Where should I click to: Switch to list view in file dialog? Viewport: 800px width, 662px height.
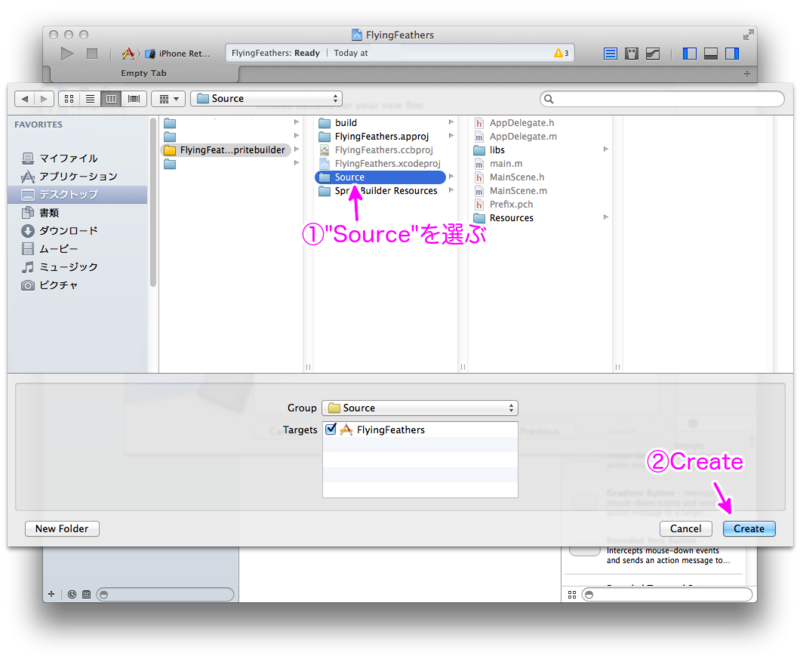tap(90, 98)
